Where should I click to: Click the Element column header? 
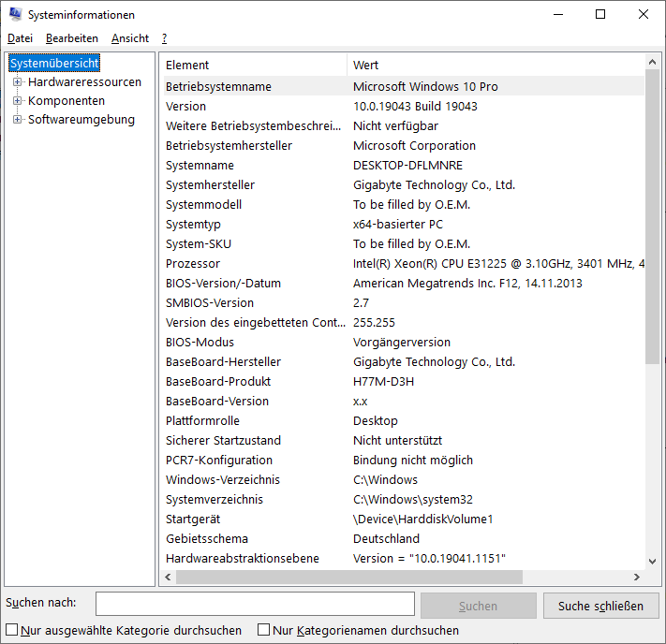click(x=256, y=65)
